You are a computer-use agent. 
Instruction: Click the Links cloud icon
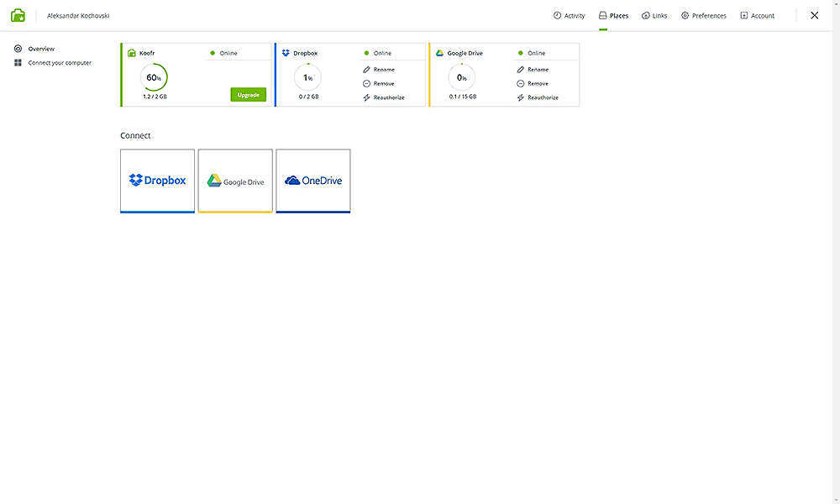pyautogui.click(x=645, y=15)
